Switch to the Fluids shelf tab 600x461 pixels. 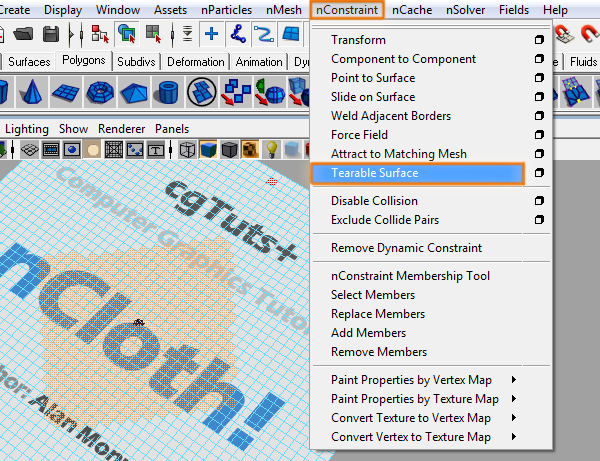583,62
